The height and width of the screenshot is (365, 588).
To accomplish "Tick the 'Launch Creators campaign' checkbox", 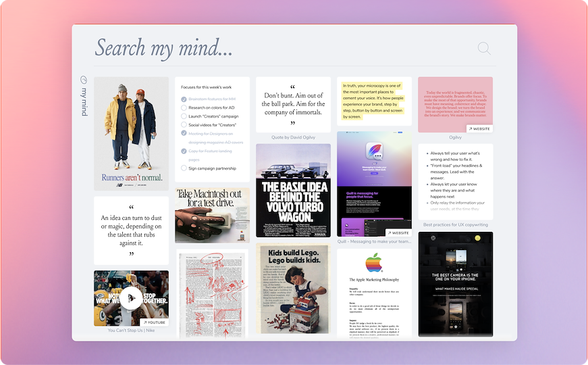I will coord(184,116).
